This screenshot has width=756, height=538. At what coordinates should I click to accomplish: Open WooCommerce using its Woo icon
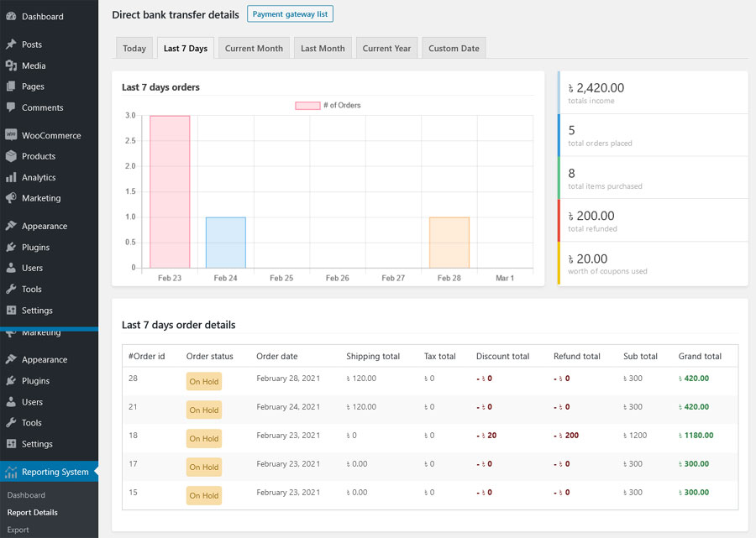tap(11, 135)
